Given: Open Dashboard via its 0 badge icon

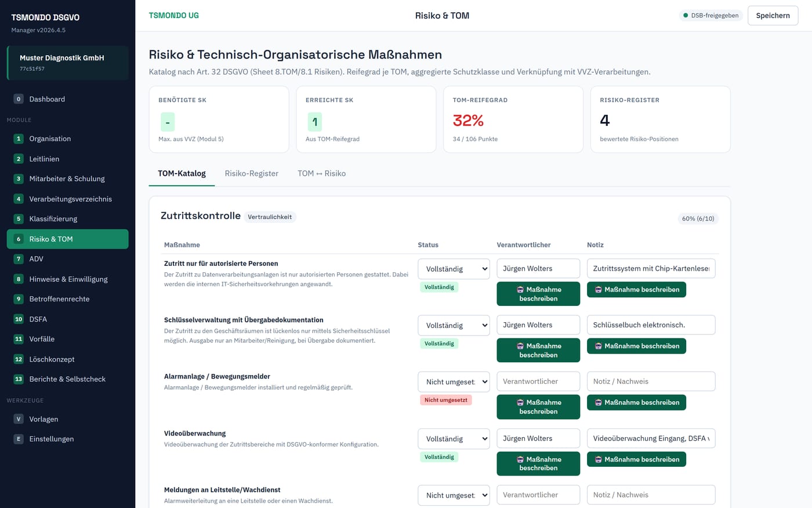Looking at the screenshot, I should tap(19, 99).
